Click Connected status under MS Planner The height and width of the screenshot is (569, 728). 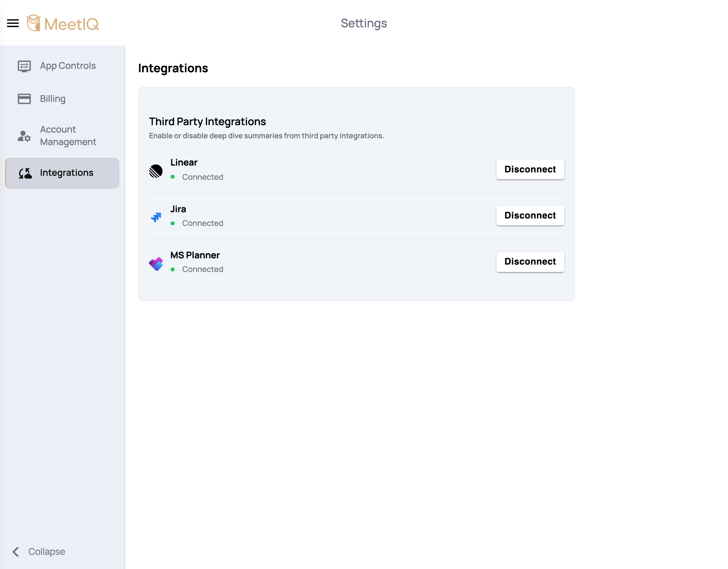pyautogui.click(x=203, y=269)
